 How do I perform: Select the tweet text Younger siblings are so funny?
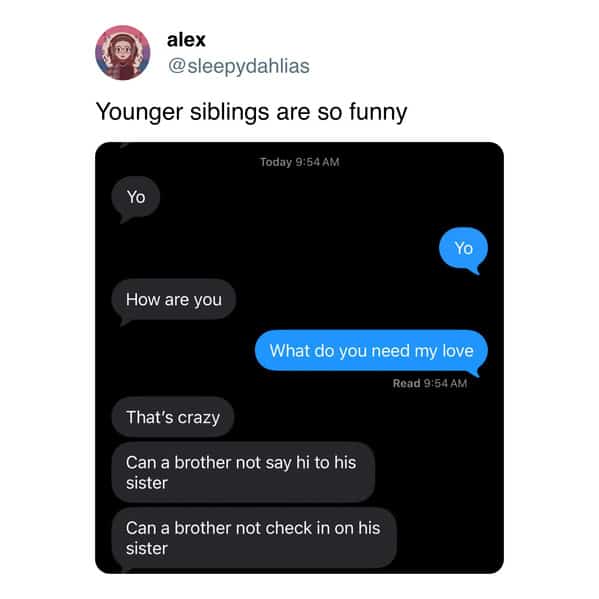(251, 112)
